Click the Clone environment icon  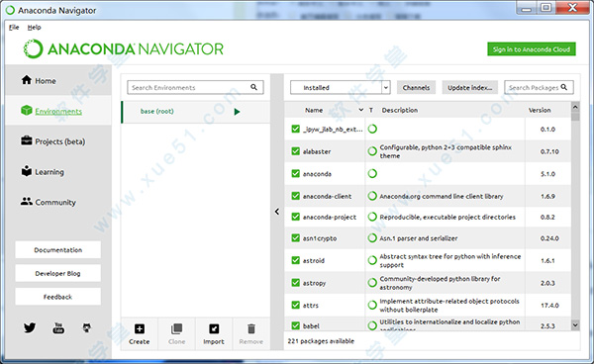(176, 328)
